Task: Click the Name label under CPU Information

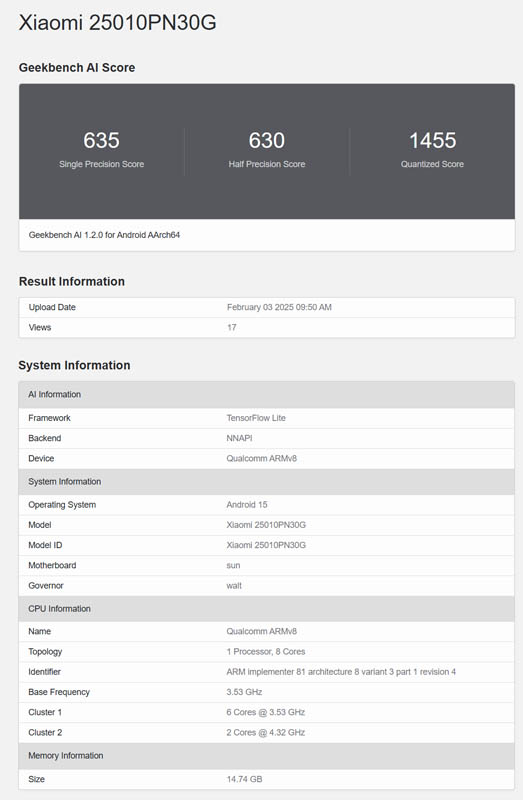Action: 39,631
